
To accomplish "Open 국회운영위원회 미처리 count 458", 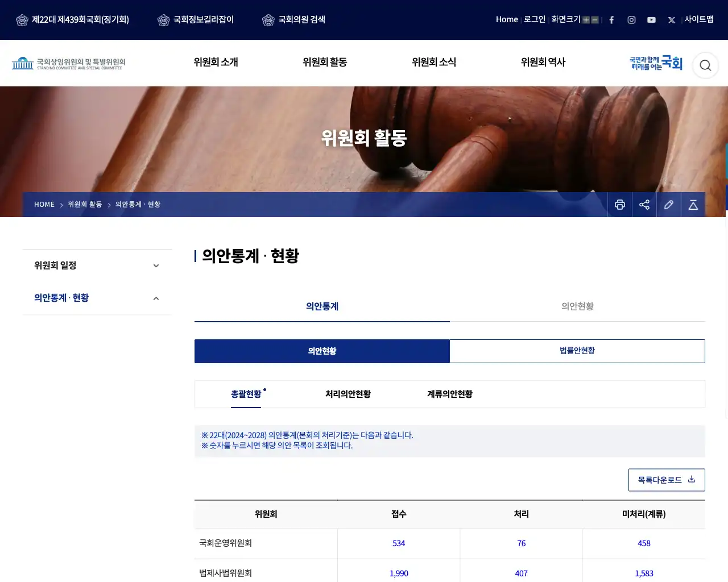I will click(x=644, y=543).
